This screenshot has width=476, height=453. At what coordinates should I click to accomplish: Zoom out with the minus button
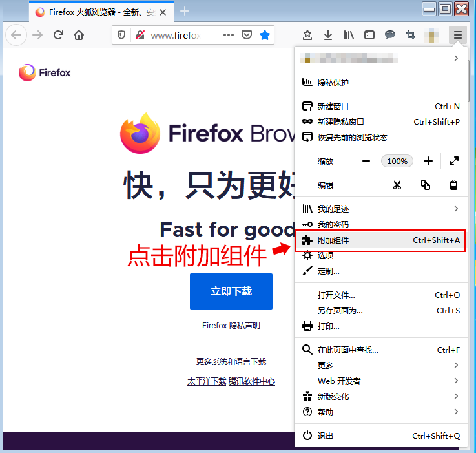(x=366, y=161)
